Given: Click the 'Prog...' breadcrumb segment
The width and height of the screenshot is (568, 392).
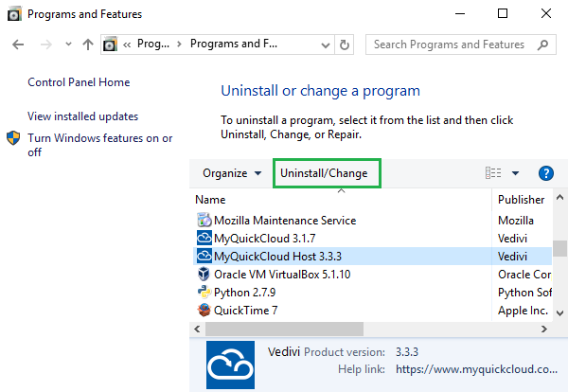Looking at the screenshot, I should tap(152, 44).
